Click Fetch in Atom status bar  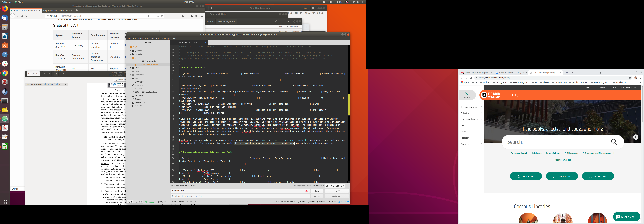(x=311, y=202)
